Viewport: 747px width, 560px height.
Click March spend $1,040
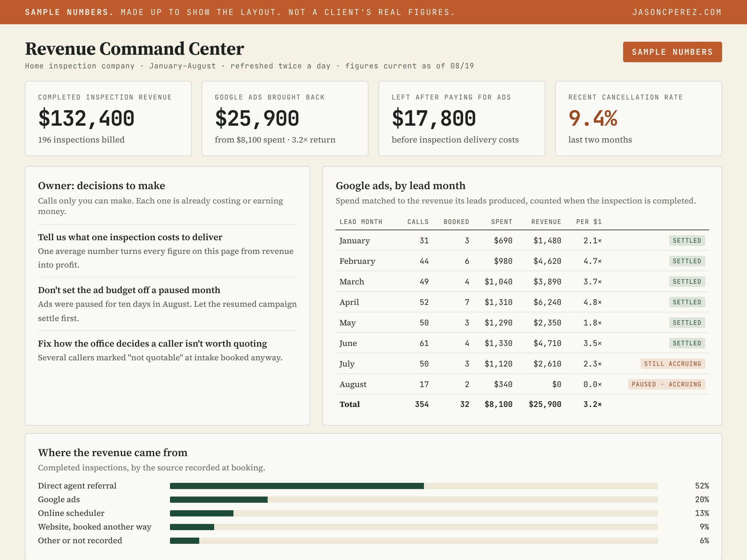(x=498, y=282)
